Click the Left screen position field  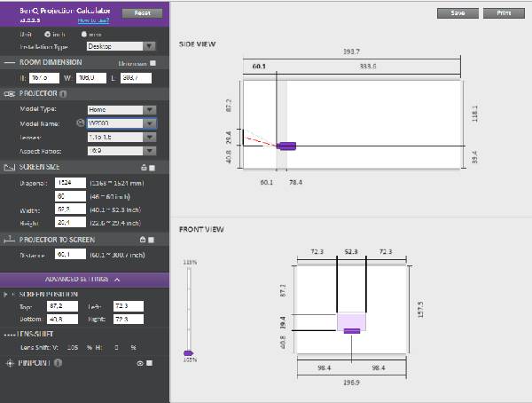129,306
